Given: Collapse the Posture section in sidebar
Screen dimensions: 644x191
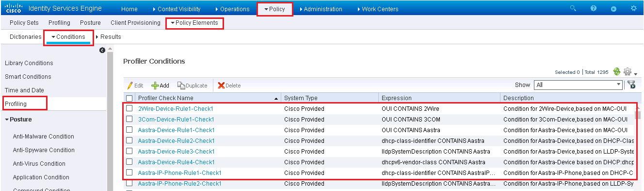Looking at the screenshot, I should coord(18,119).
